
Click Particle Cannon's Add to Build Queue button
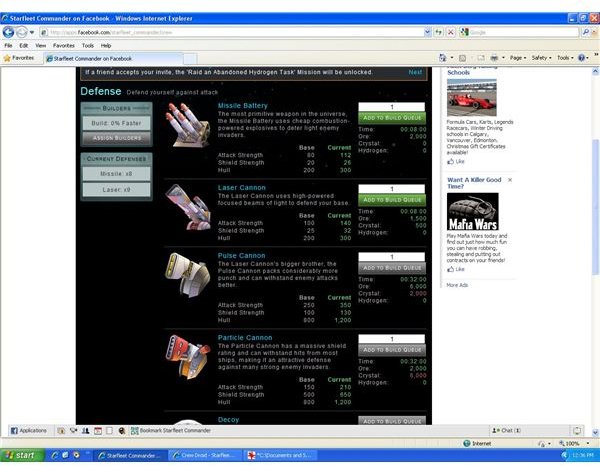[392, 350]
